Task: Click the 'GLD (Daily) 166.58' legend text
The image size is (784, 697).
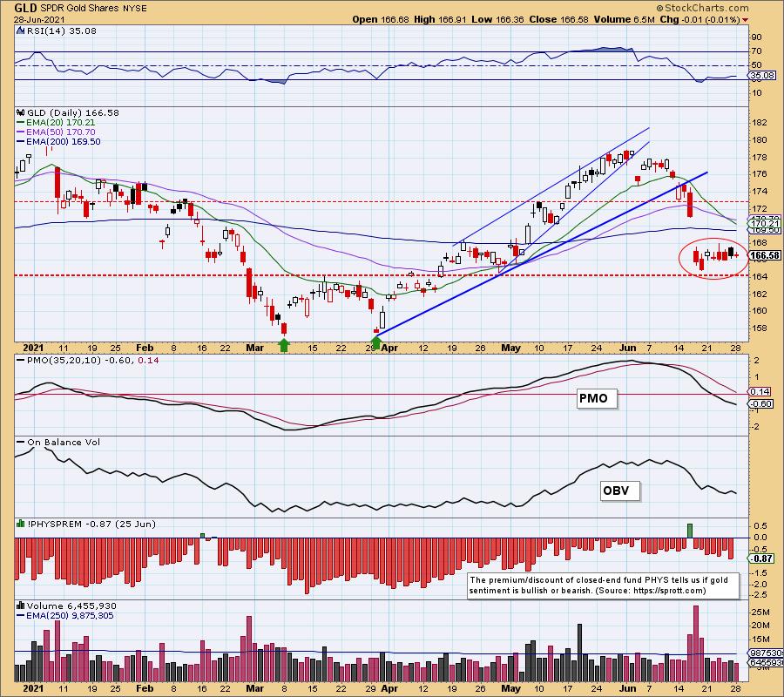Action: [x=72, y=113]
